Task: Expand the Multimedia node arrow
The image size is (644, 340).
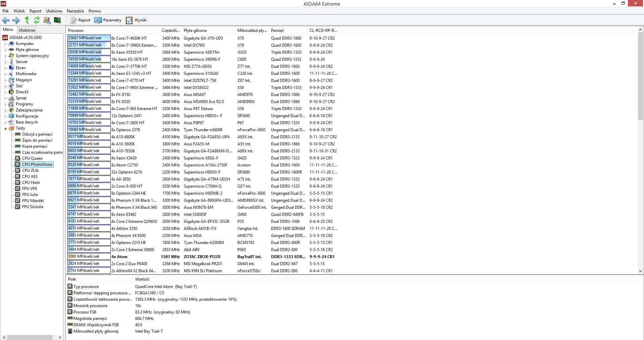Action: pos(5,74)
